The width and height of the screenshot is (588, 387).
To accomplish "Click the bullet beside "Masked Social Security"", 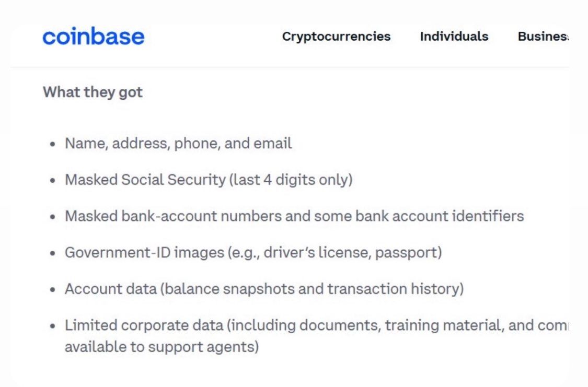I will coord(52,181).
